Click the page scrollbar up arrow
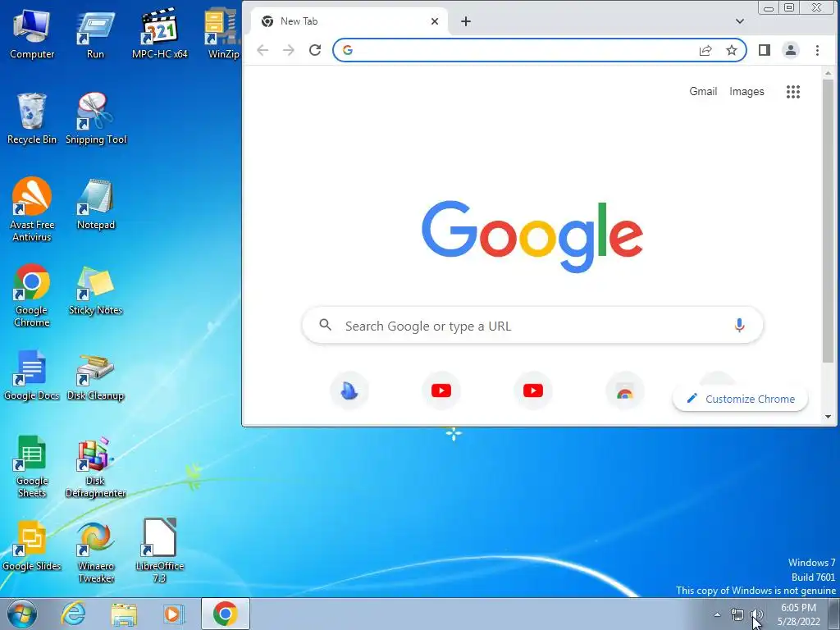The image size is (840, 630). [829, 72]
